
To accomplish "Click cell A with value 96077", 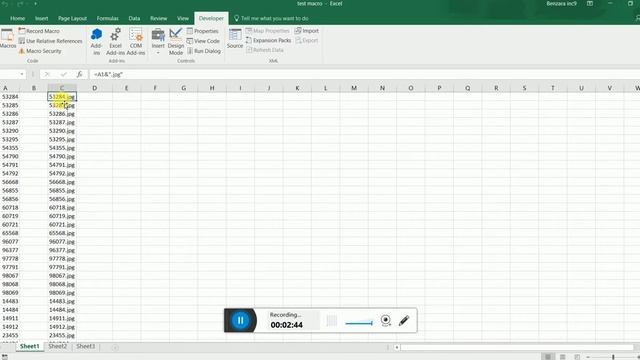I will 10,242.
